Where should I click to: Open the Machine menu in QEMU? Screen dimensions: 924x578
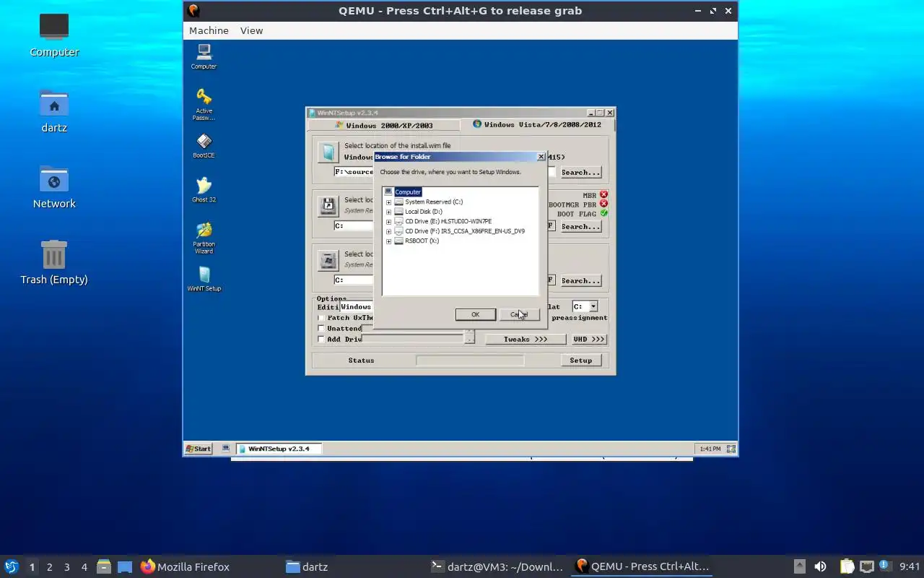[x=209, y=30]
